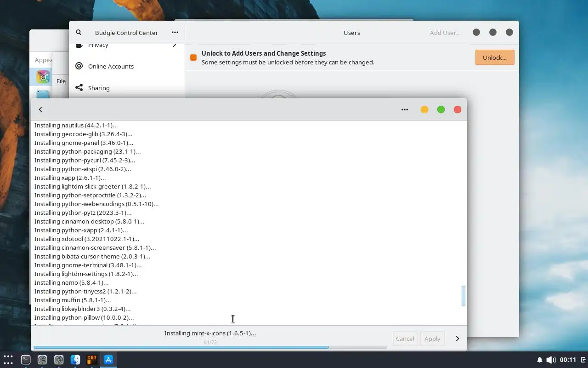The height and width of the screenshot is (368, 588).
Task: Select the colorful theme icon in Appearance window
Action: coord(43,77)
